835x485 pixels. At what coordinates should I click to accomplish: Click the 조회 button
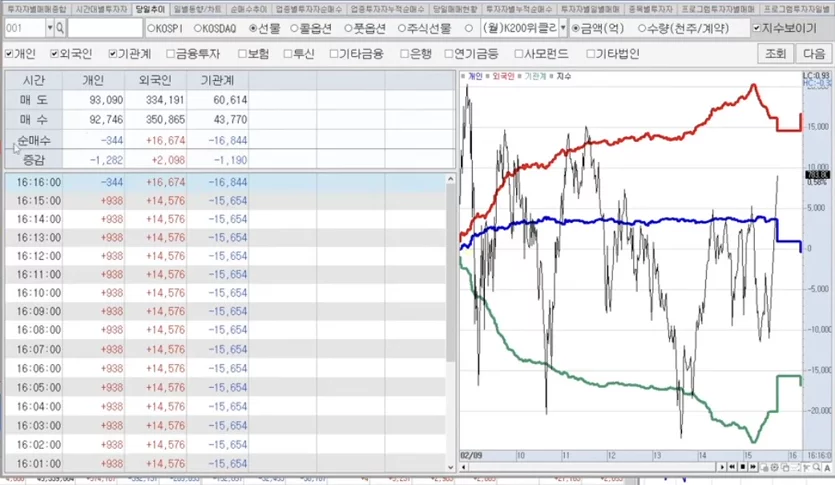[775, 54]
